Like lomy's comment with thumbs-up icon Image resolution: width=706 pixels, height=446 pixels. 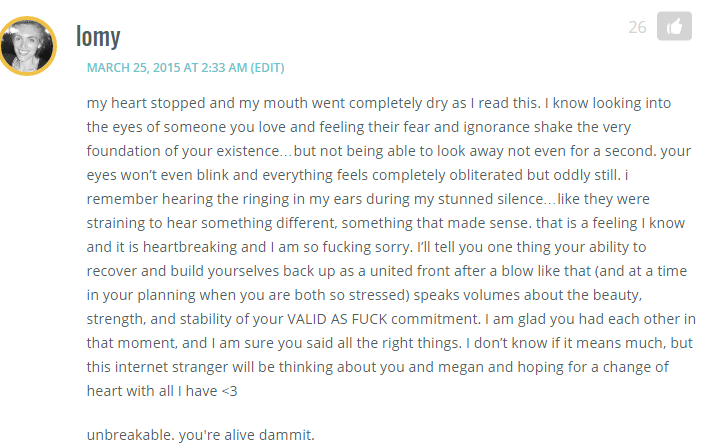[674, 26]
